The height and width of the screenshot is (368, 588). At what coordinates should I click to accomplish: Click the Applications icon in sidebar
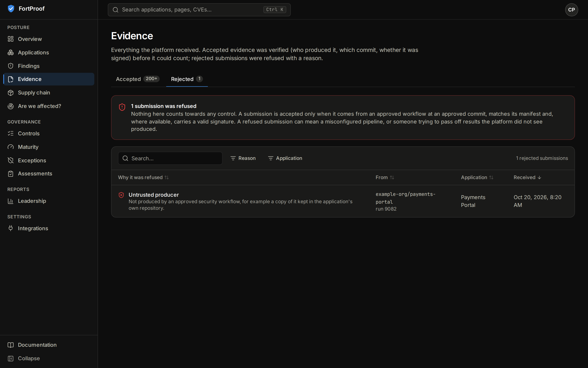click(x=10, y=52)
